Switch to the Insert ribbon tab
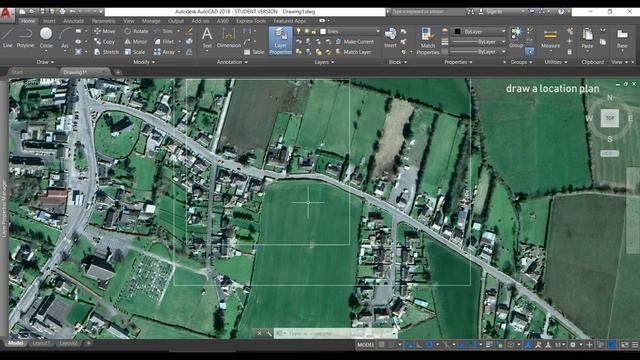The image size is (640, 360). click(x=49, y=21)
